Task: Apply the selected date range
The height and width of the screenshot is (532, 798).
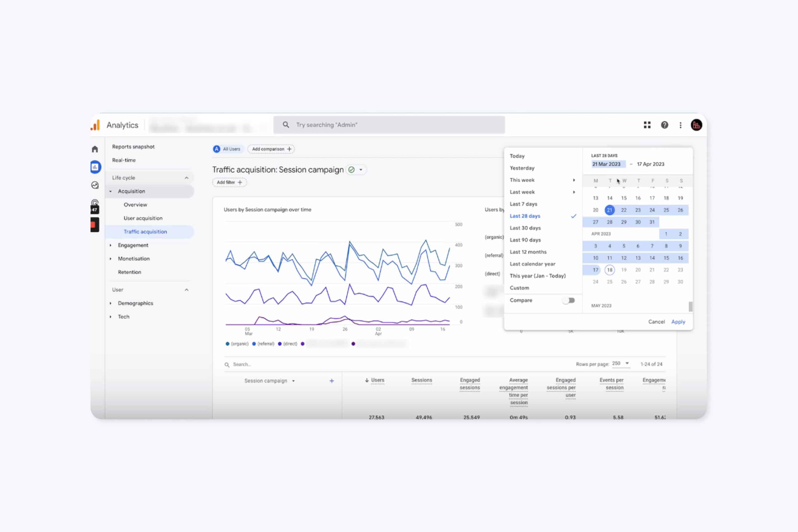Action: [678, 322]
